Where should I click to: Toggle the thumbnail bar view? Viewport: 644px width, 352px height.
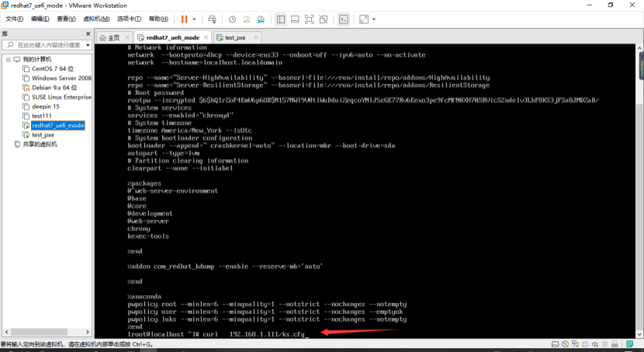click(295, 19)
